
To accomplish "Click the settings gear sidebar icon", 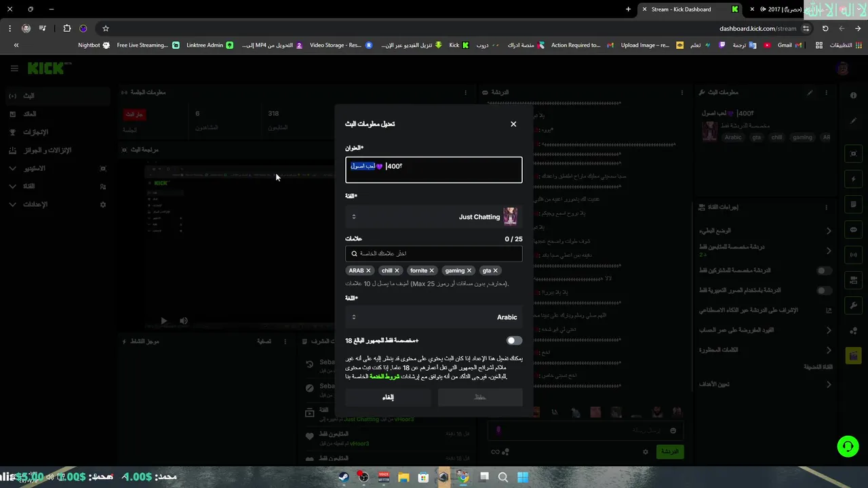I will pos(103,204).
